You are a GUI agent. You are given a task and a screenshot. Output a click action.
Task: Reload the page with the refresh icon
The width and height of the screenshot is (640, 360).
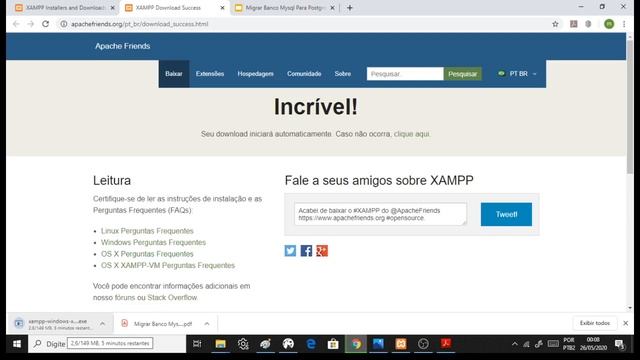(46, 24)
